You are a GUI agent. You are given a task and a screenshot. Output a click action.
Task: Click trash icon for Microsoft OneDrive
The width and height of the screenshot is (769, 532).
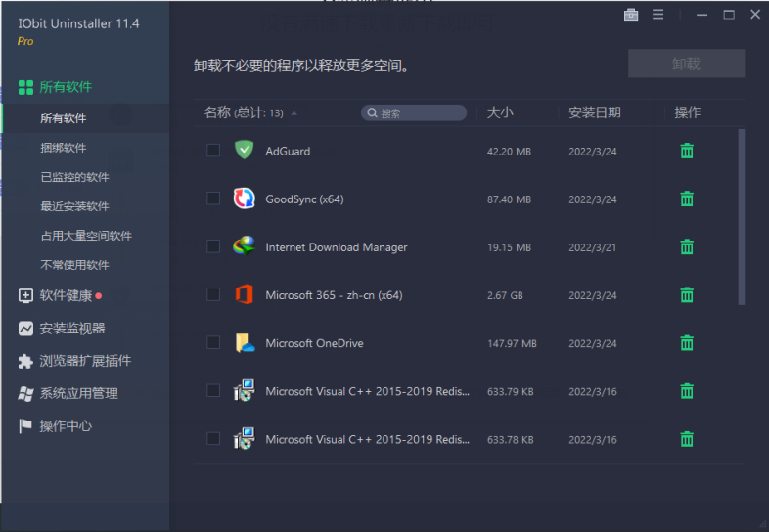click(687, 343)
